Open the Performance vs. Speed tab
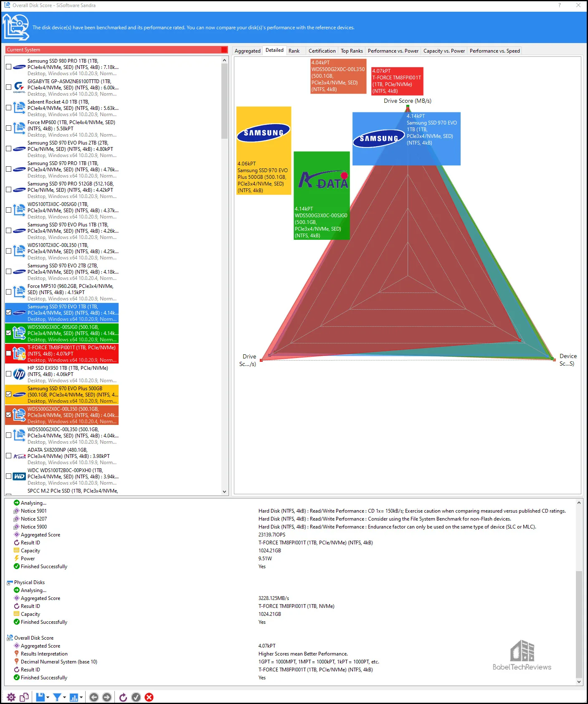This screenshot has height=704, width=588. 494,51
